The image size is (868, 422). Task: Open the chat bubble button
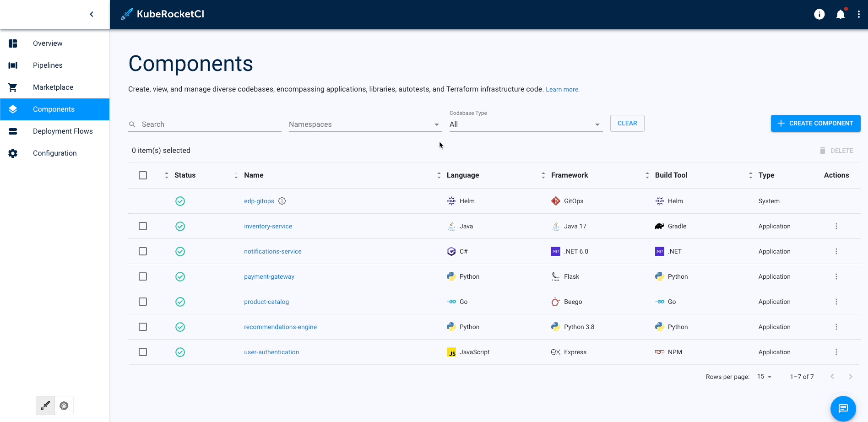(843, 408)
